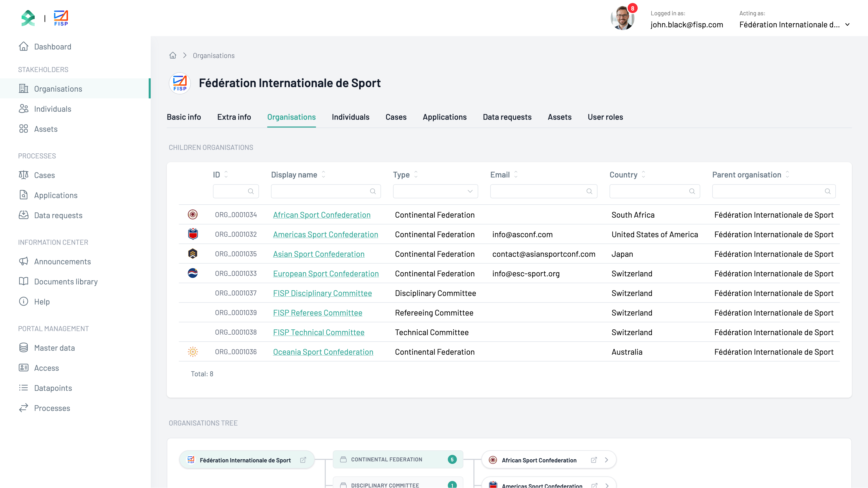Switch to the Data requests tab
Viewport: 868px width, 488px height.
click(507, 117)
